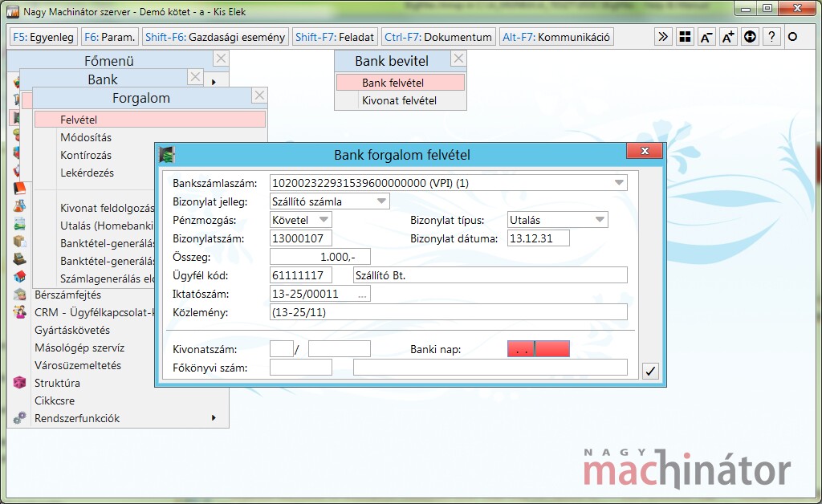The image size is (822, 504).
Task: Choose Bank felvétel in Bank bevitel
Action: [400, 83]
